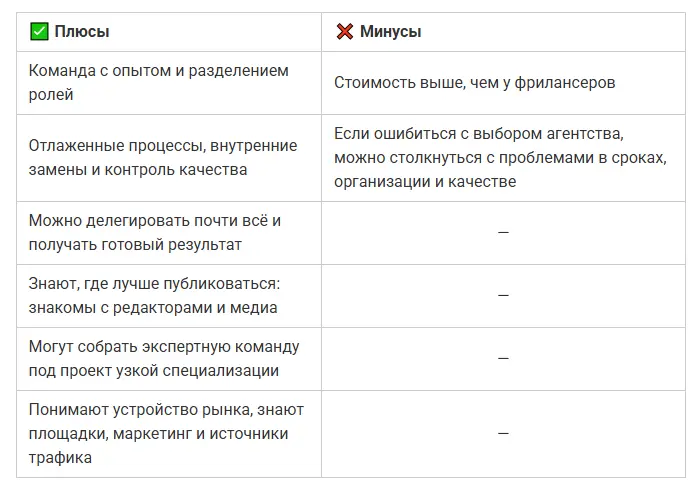The image size is (700, 495).
Task: Click the red cross icon beside Минусы
Action: pyautogui.click(x=344, y=32)
